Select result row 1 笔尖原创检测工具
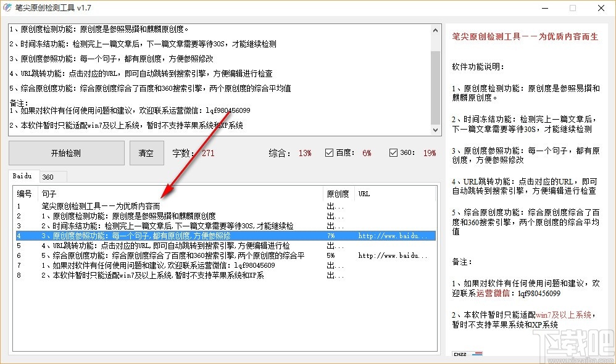Screen dimensions: 616x364 (x=225, y=206)
